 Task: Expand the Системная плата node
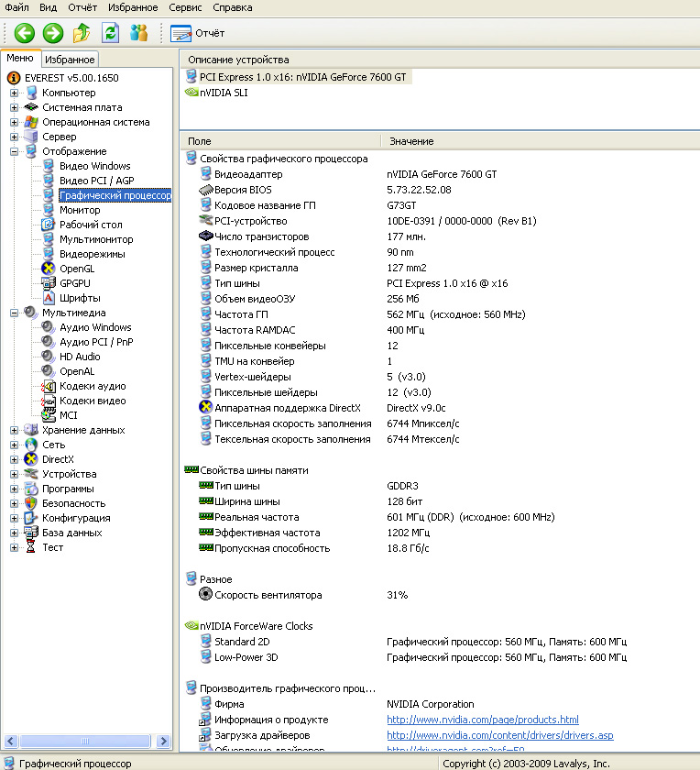point(15,107)
